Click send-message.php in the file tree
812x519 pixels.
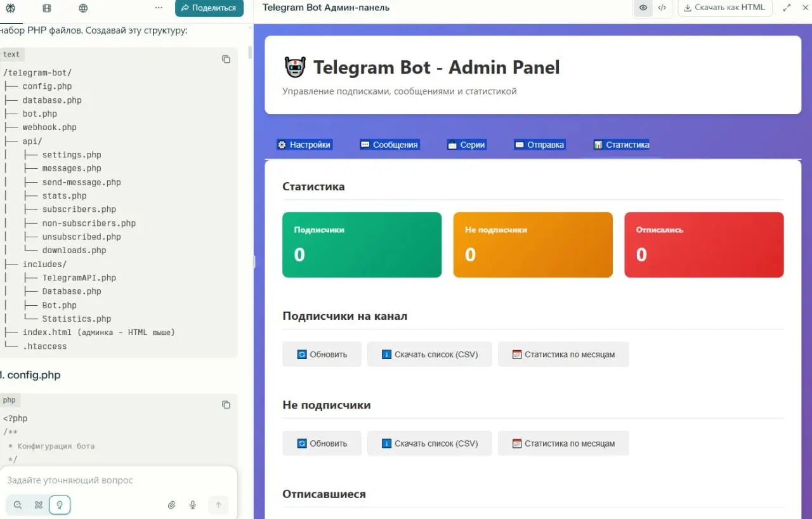[82, 183]
